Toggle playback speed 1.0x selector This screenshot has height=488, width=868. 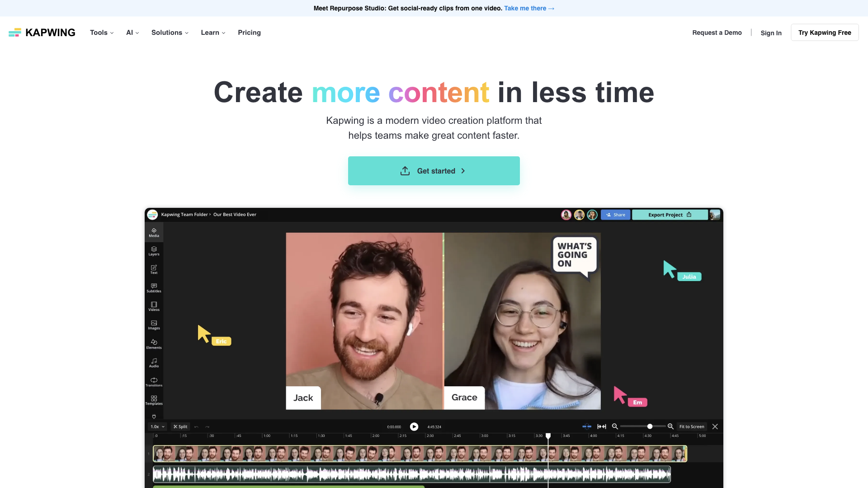click(x=157, y=427)
